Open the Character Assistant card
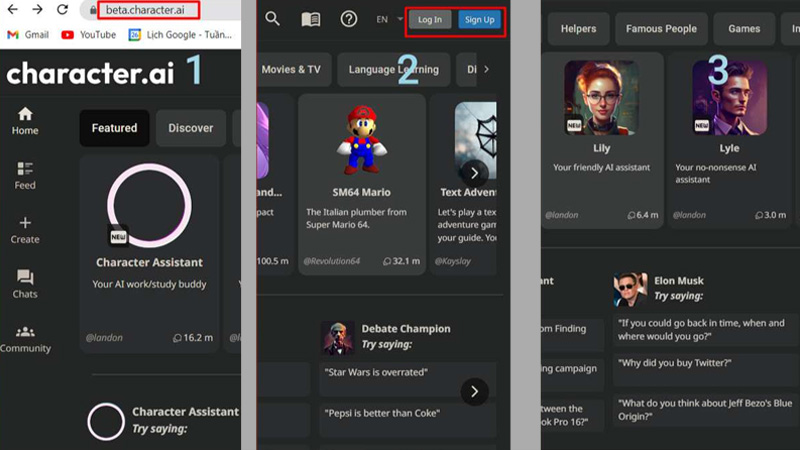The width and height of the screenshot is (800, 450). click(x=149, y=254)
